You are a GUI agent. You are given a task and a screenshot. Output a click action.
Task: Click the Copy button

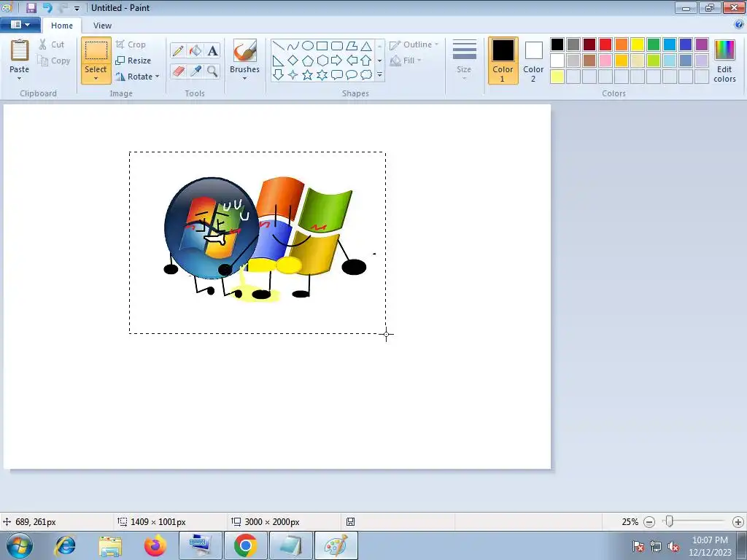pyautogui.click(x=54, y=61)
